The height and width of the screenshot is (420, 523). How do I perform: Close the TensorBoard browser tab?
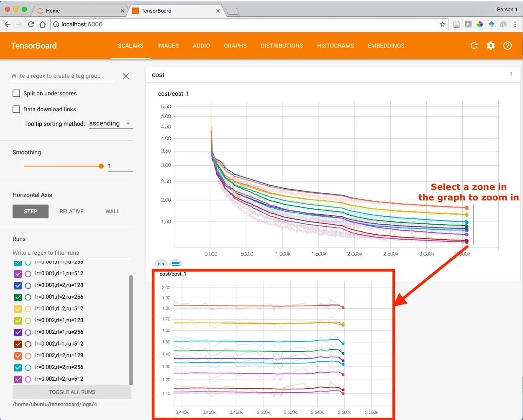pos(218,11)
